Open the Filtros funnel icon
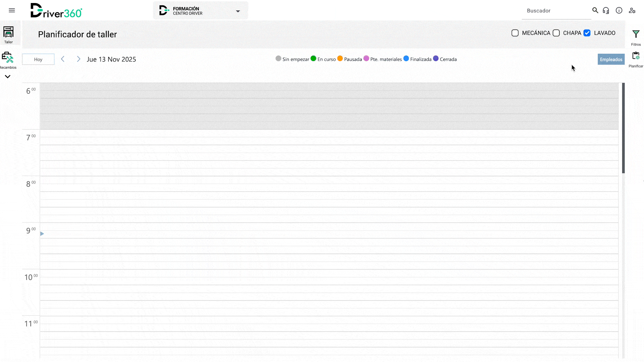 636,35
